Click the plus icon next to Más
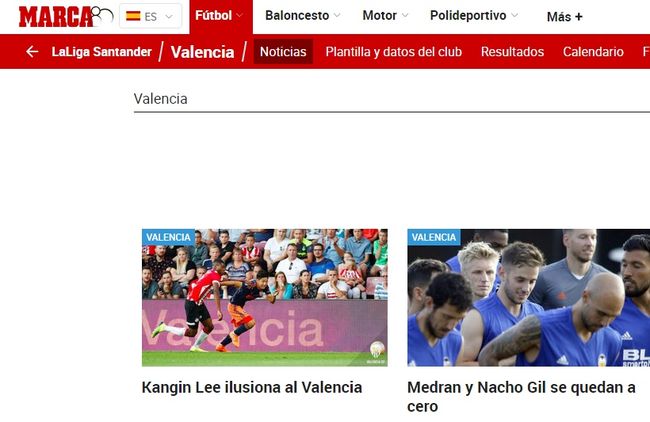 [x=579, y=17]
